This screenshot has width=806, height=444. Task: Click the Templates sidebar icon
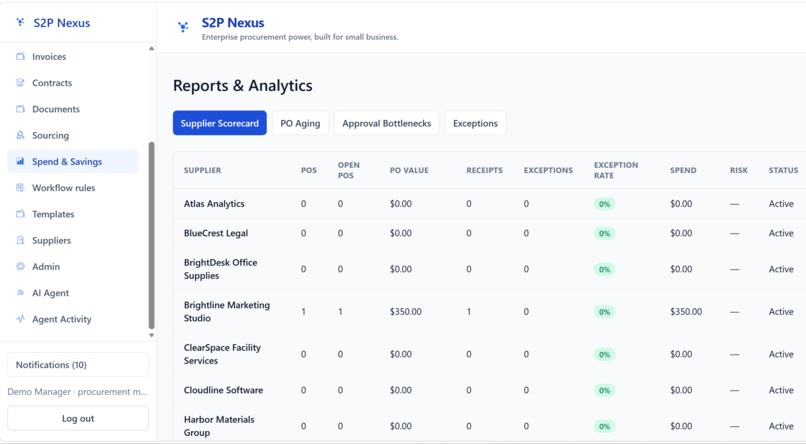pyautogui.click(x=20, y=214)
